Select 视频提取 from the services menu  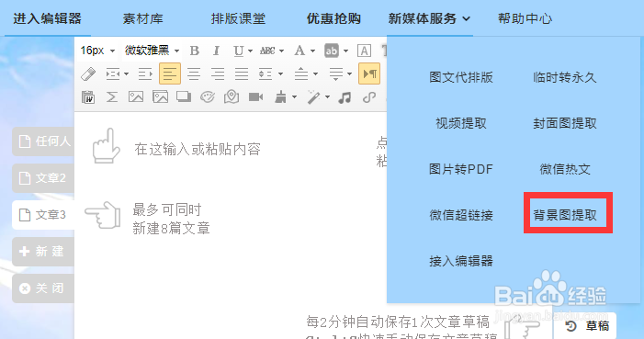pyautogui.click(x=461, y=123)
